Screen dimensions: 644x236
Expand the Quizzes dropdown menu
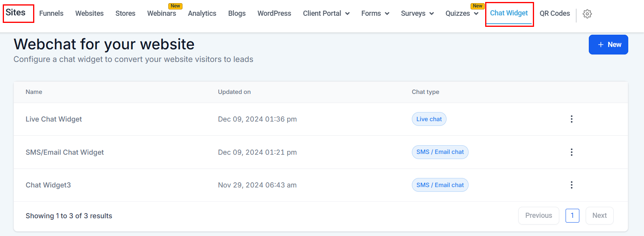(x=462, y=13)
